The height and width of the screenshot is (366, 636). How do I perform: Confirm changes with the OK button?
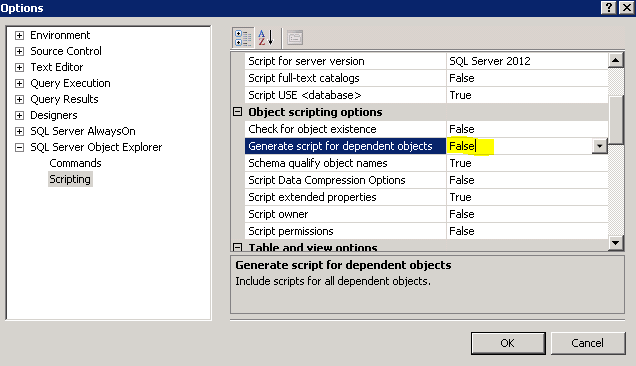coord(508,343)
